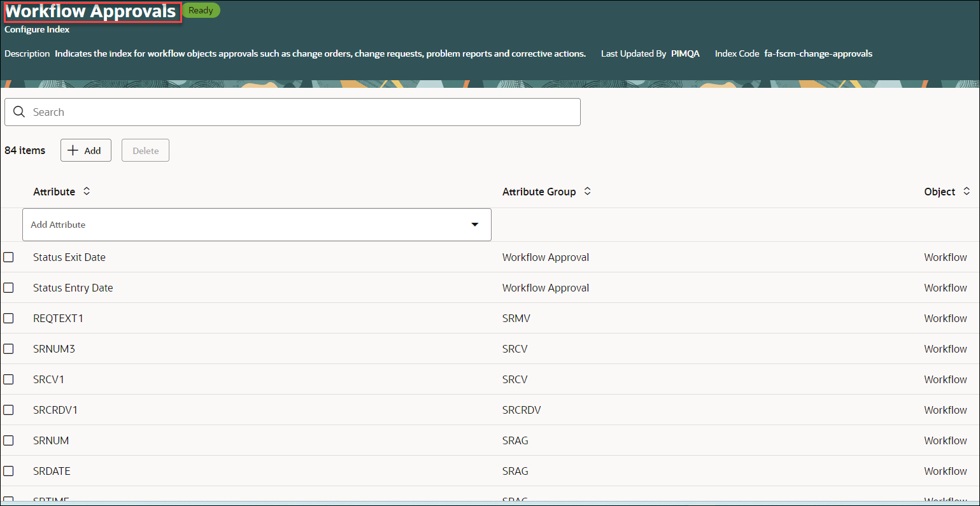
Task: Click SRCV group in SRCV1 row
Action: click(515, 379)
